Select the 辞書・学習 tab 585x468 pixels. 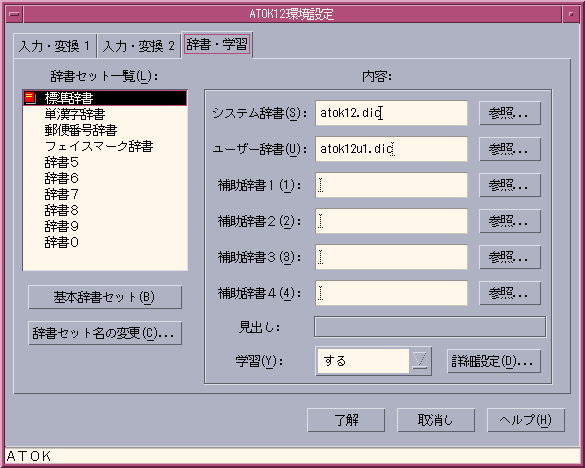[x=217, y=44]
